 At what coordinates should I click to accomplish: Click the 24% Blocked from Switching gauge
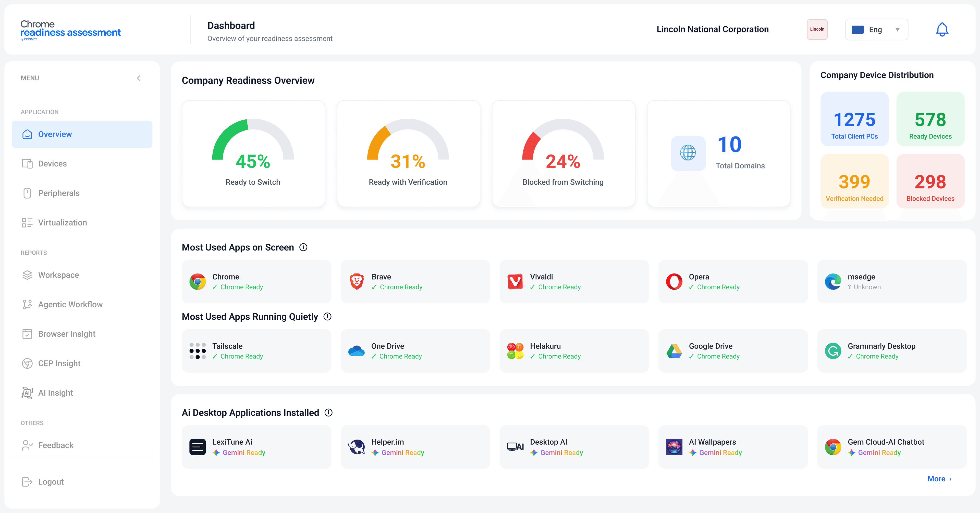(x=563, y=144)
